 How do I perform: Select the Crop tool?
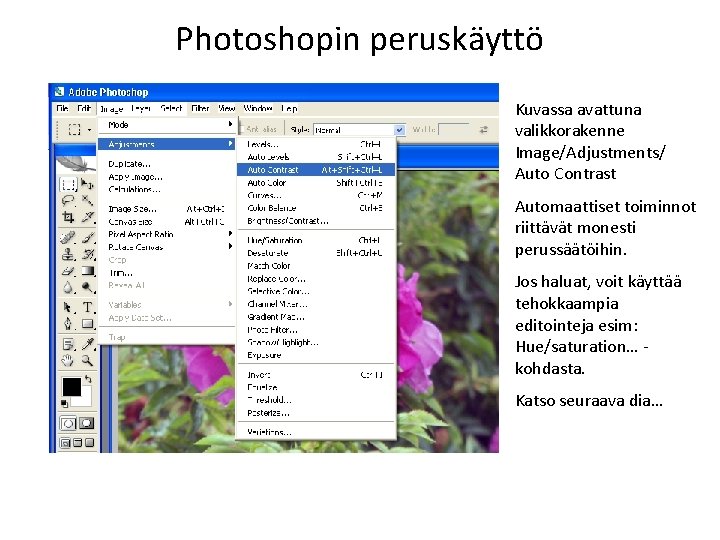[68, 216]
